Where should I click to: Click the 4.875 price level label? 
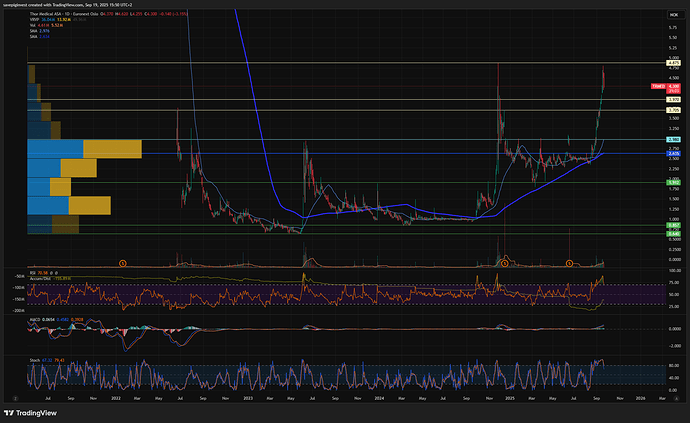coord(673,62)
